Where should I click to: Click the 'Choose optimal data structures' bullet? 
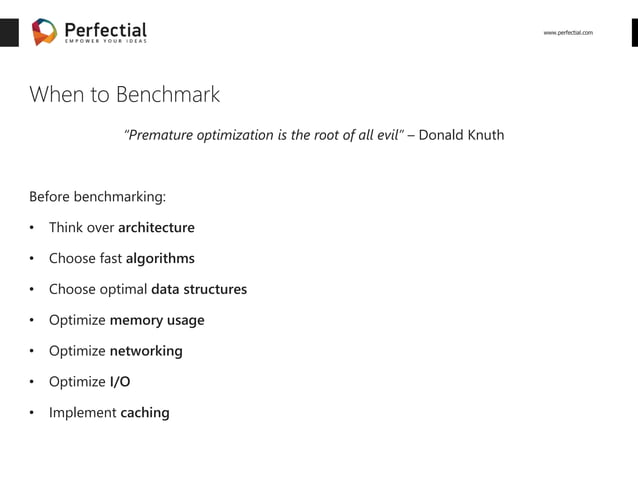[x=148, y=289]
